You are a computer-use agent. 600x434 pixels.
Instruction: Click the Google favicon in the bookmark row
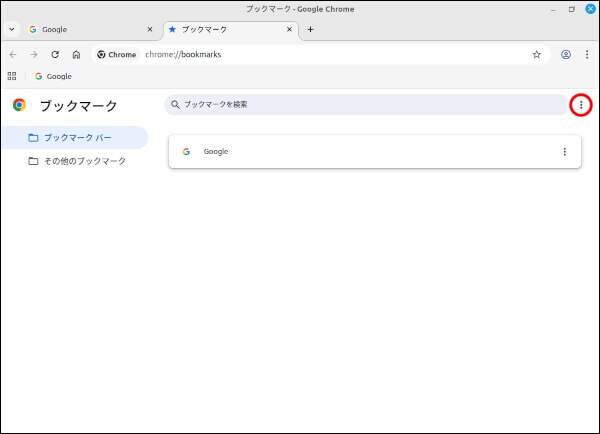186,152
